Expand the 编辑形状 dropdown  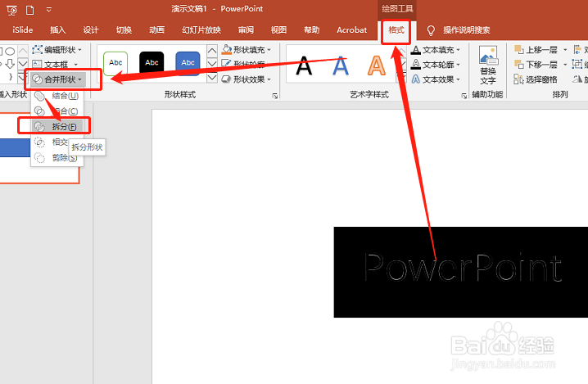57,49
